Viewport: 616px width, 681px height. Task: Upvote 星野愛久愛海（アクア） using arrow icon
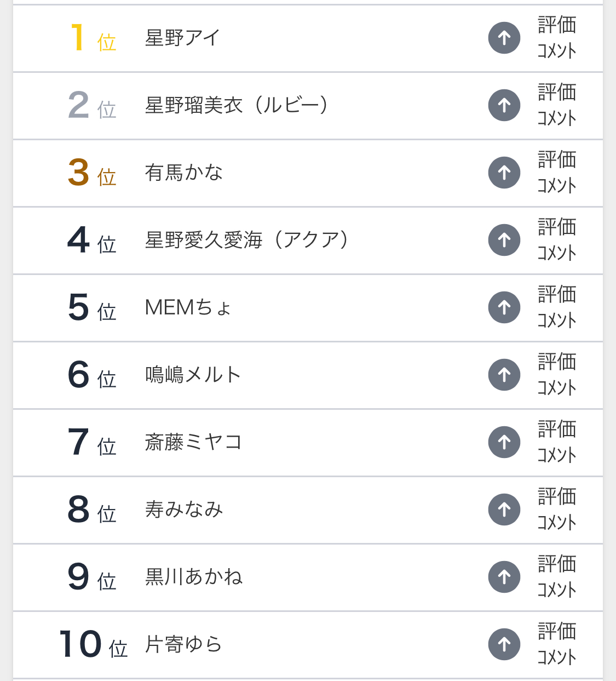(x=504, y=240)
